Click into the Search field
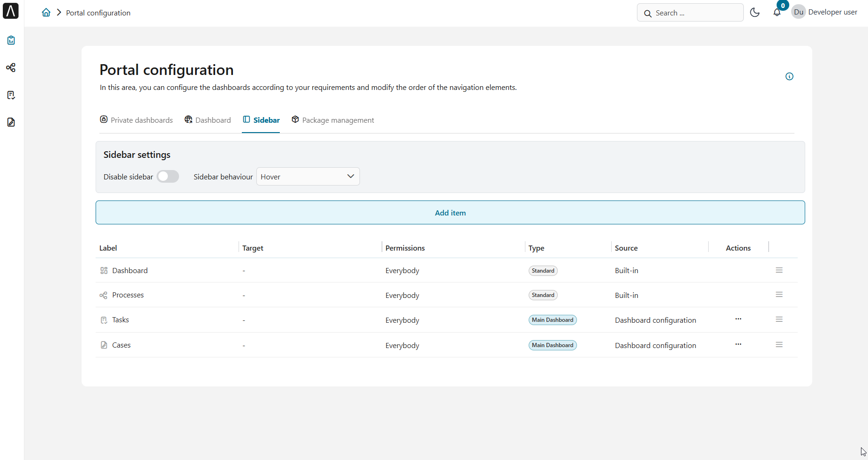Screen dimensions: 868x460 click(x=690, y=13)
